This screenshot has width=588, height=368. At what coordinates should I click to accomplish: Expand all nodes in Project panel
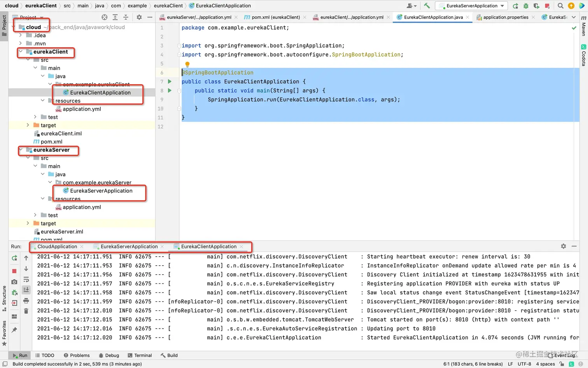[115, 17]
